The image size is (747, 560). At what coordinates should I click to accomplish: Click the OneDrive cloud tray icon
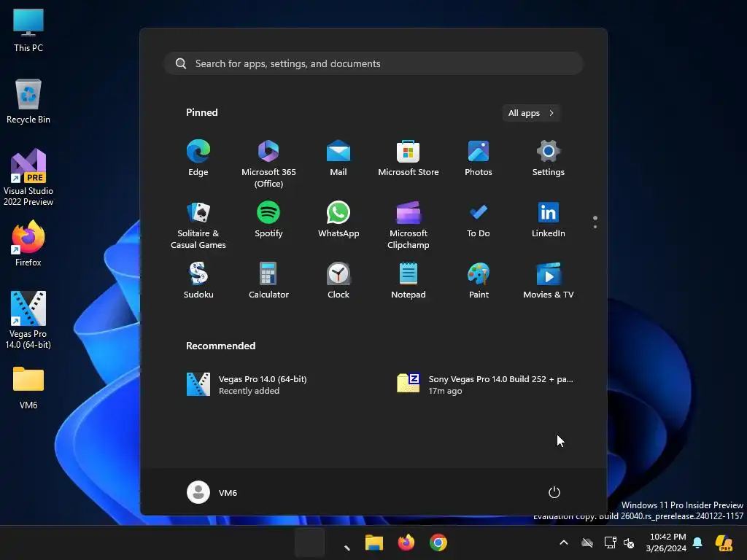(587, 542)
